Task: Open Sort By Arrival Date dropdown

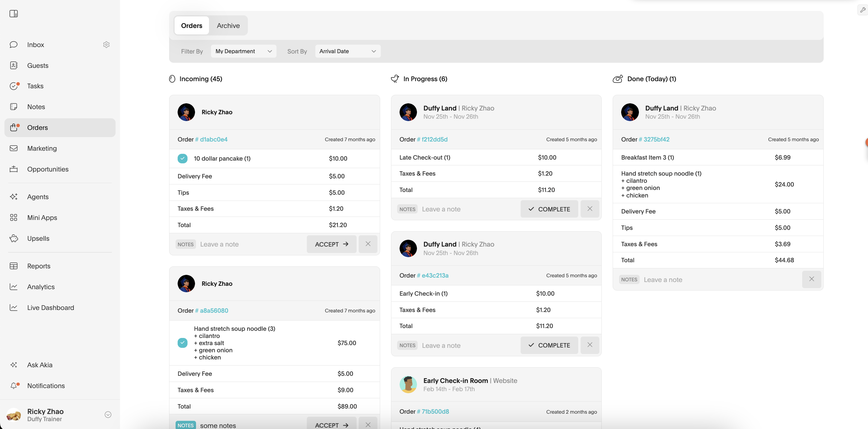Action: (347, 51)
